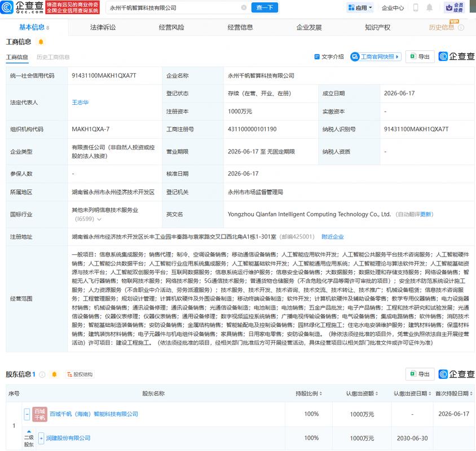Open 企业中心 in the header

pyautogui.click(x=393, y=8)
